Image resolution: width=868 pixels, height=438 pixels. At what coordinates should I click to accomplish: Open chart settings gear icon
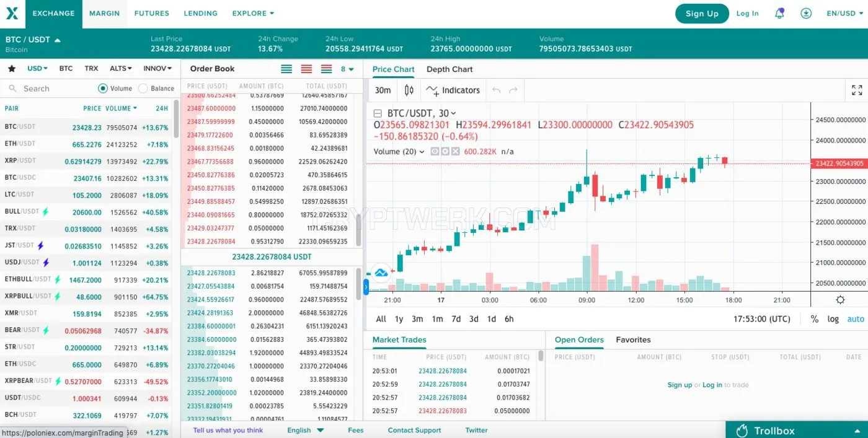(840, 300)
